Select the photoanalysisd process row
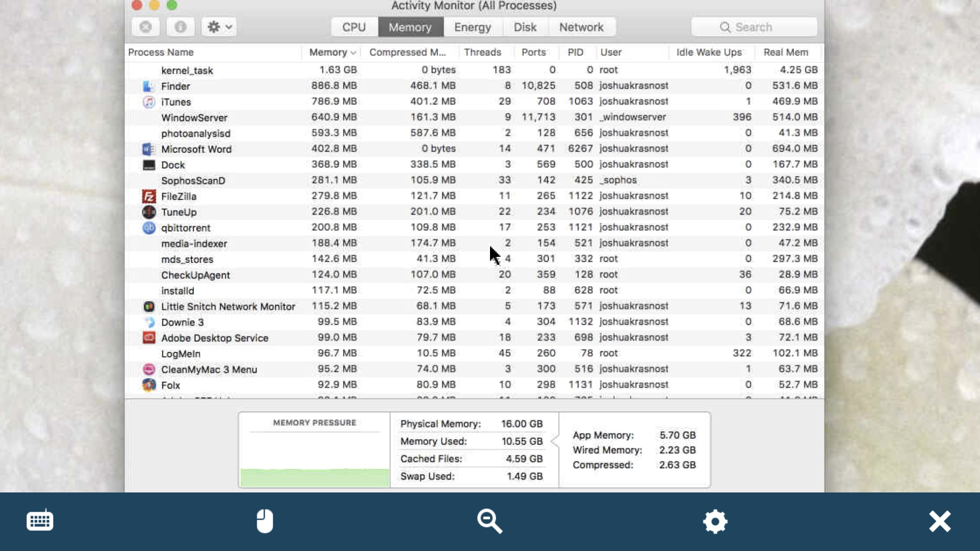980x551 pixels. click(474, 133)
